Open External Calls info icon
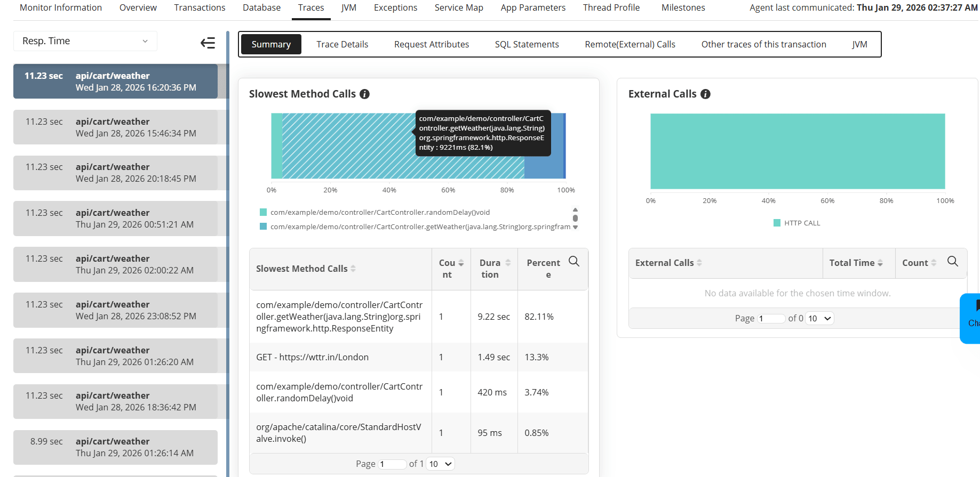Screen dimensions: 980x477 [x=705, y=94]
